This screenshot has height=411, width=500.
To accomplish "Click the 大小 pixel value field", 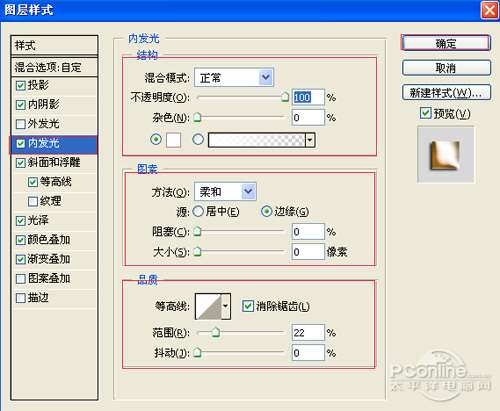I will click(308, 252).
